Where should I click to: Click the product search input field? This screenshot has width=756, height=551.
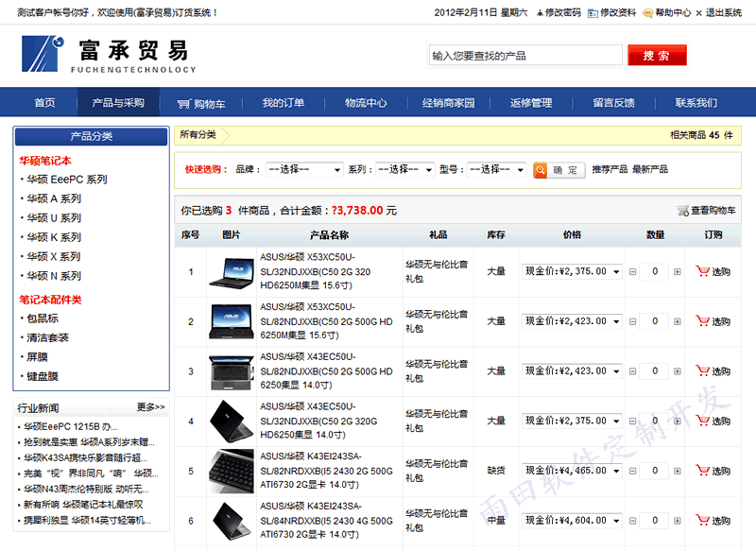pos(525,56)
